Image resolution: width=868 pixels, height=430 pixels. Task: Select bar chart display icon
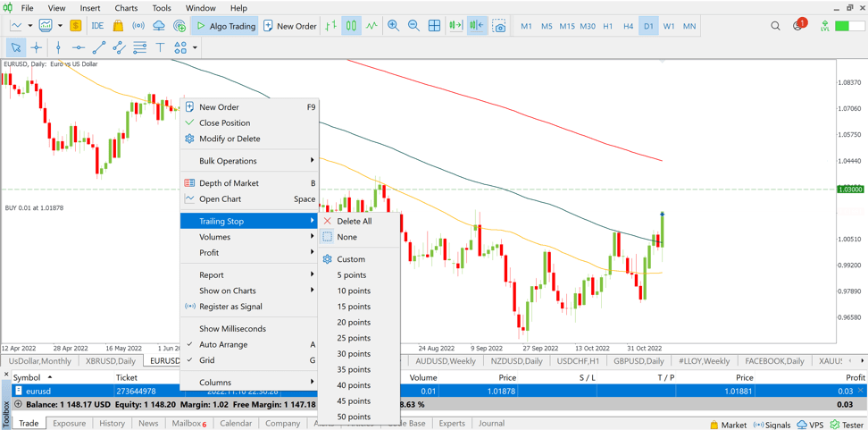(x=331, y=26)
